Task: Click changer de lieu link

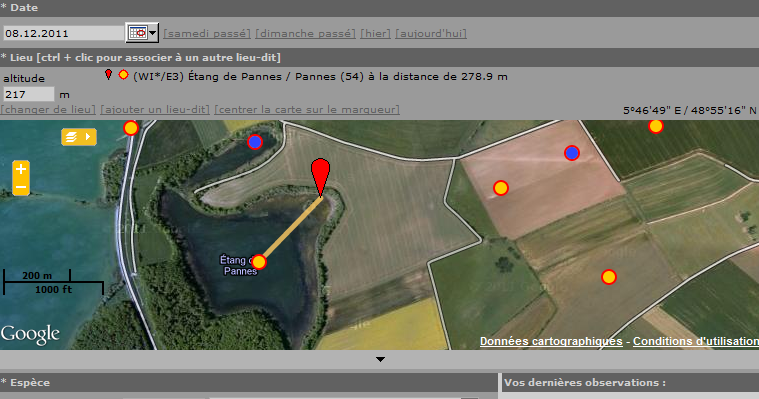Action: pos(48,109)
